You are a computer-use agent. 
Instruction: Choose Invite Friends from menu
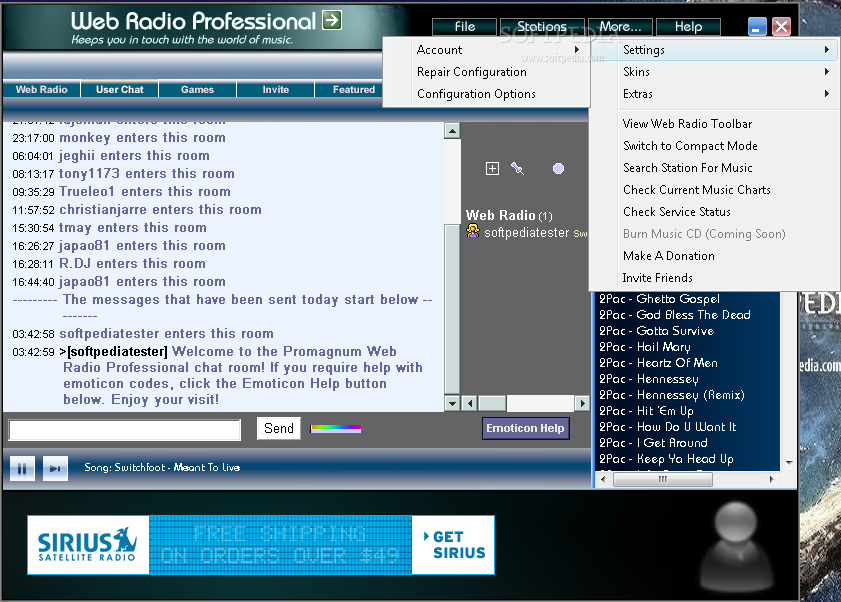(x=715, y=278)
